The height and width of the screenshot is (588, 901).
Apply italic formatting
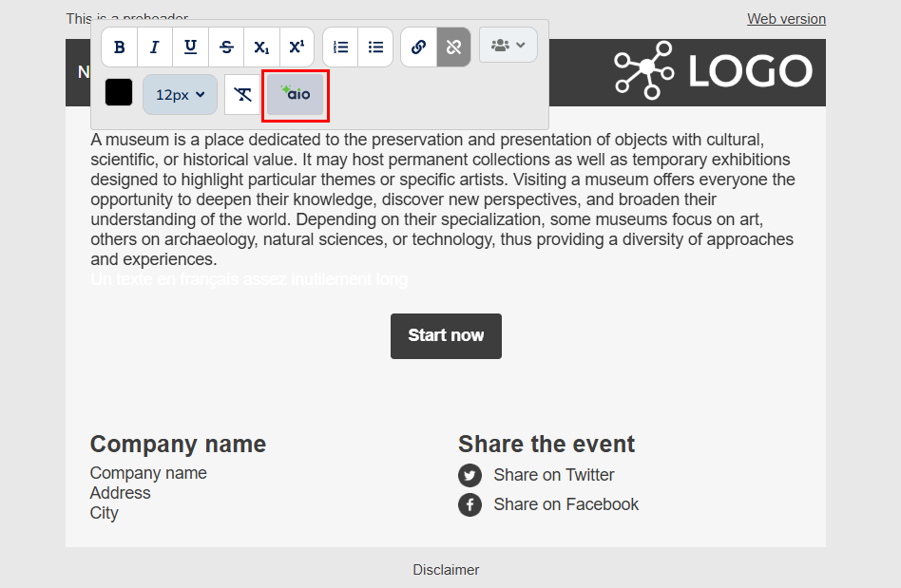[x=155, y=47]
